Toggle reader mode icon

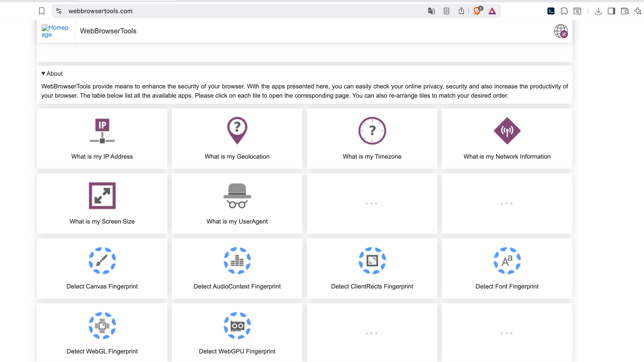pyautogui.click(x=446, y=11)
